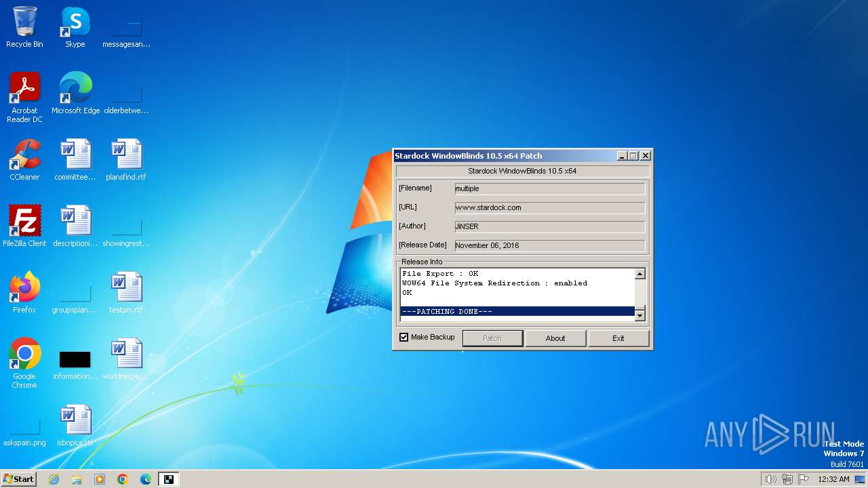
Task: Open the Start menu
Action: (x=19, y=479)
